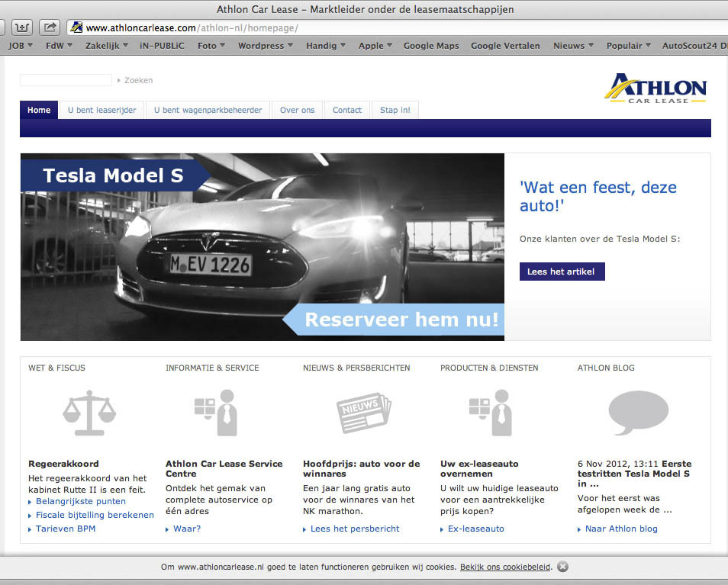
Task: Click the Athlon favicon in address bar
Action: point(76,27)
